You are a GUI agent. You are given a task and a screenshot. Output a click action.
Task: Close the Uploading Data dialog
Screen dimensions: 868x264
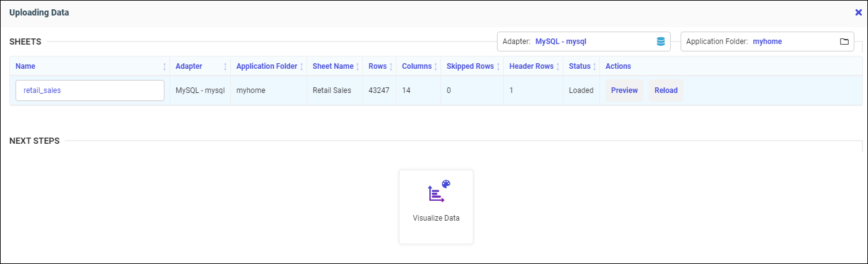click(858, 12)
